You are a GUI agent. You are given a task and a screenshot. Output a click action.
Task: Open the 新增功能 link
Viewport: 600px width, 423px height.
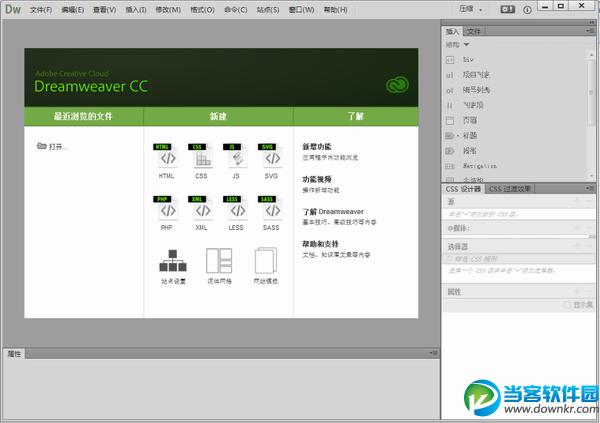click(316, 147)
